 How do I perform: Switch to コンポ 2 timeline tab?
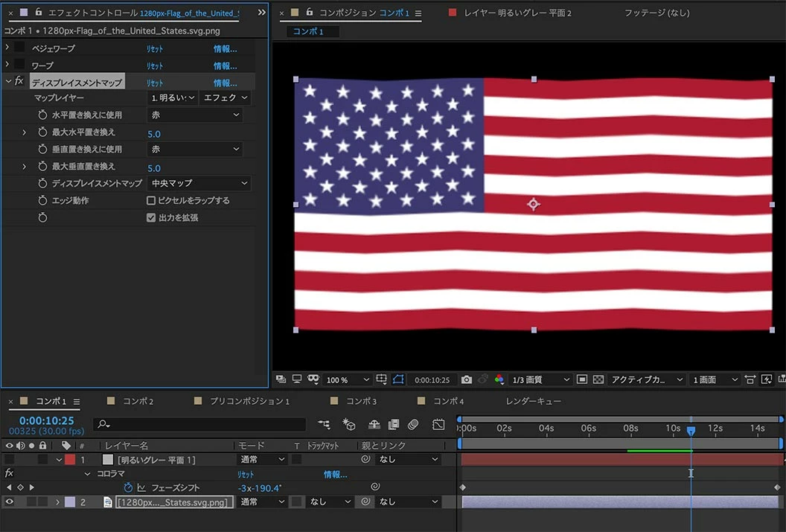click(x=138, y=401)
